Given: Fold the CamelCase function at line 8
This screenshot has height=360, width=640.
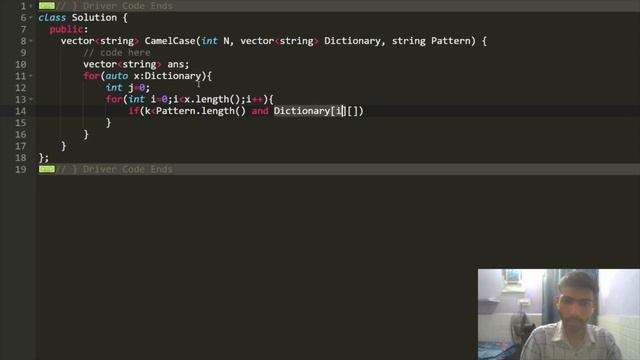Looking at the screenshot, I should click(x=31, y=41).
